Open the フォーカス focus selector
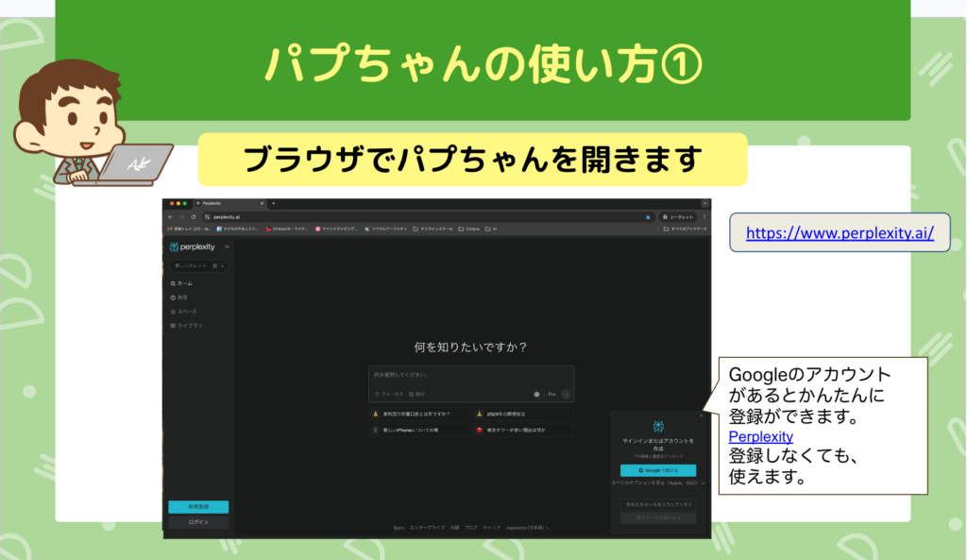This screenshot has width=967, height=560. click(389, 394)
